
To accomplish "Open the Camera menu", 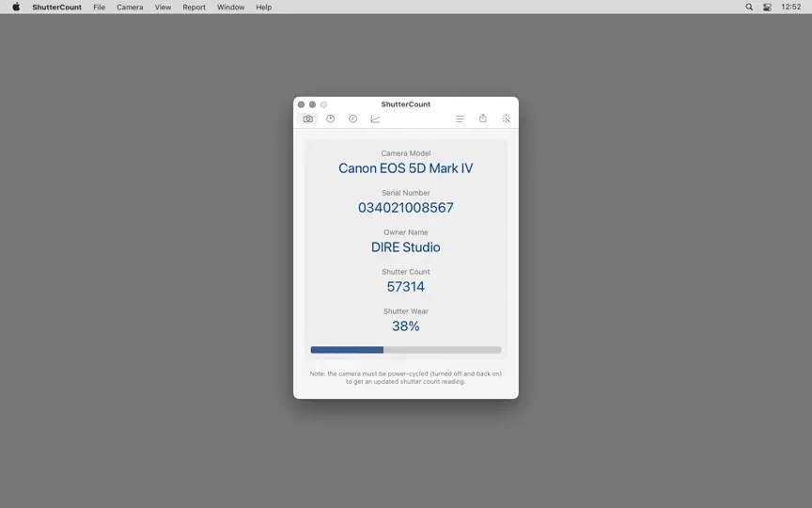I will [130, 8].
